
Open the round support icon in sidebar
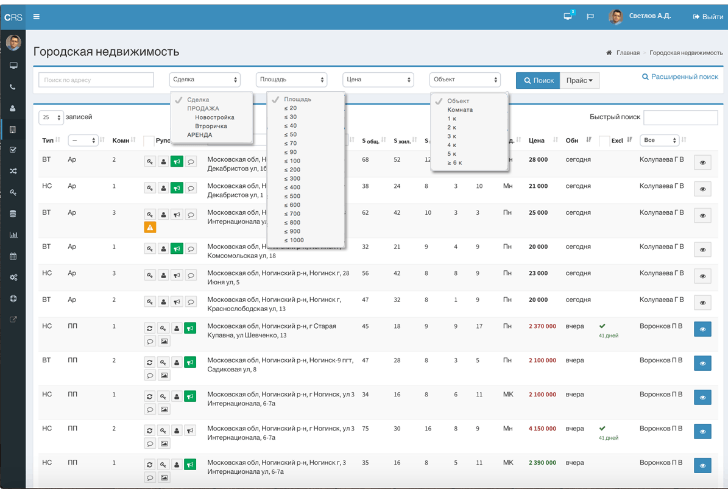point(13,299)
